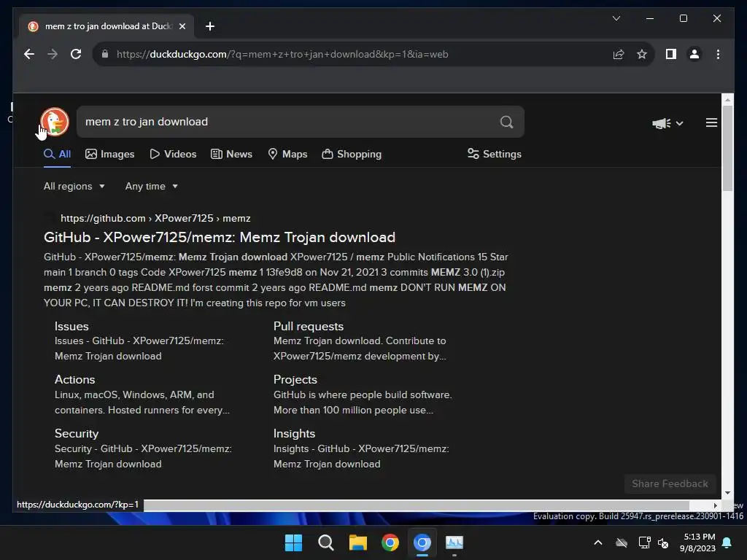This screenshot has height=560, width=747.
Task: Click the DuckDuckGo duck logo
Action: pos(54,122)
